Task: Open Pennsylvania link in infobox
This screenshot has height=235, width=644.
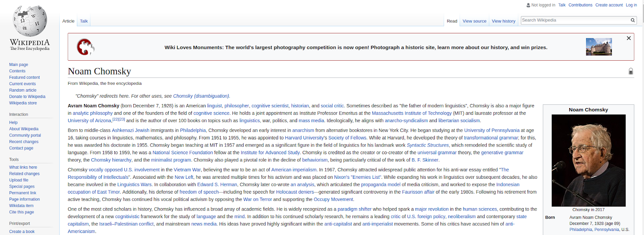Action: pyautogui.click(x=607, y=230)
